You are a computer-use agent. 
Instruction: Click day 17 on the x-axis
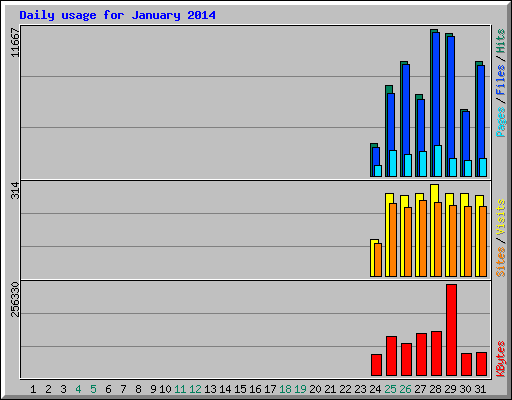(270, 389)
